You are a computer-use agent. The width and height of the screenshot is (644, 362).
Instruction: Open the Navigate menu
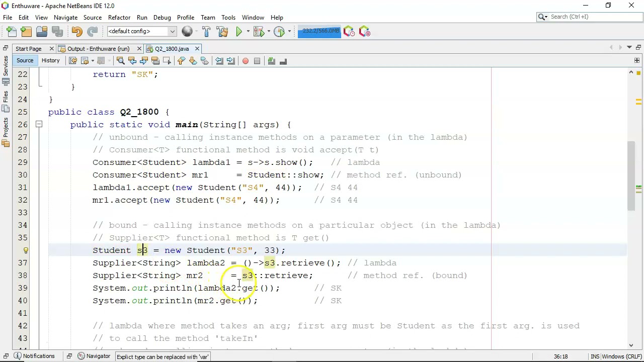[x=65, y=17]
